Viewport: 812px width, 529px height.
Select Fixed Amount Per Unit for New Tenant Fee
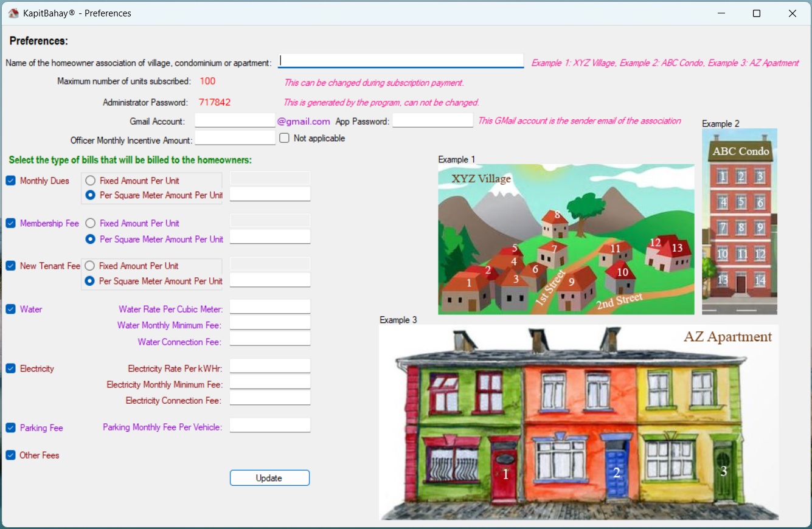(x=90, y=266)
